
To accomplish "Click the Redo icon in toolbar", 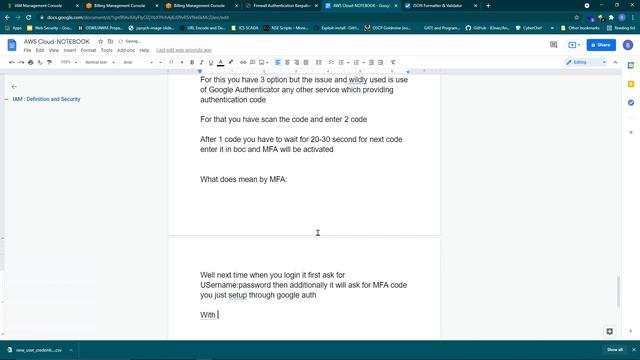I will [21, 62].
